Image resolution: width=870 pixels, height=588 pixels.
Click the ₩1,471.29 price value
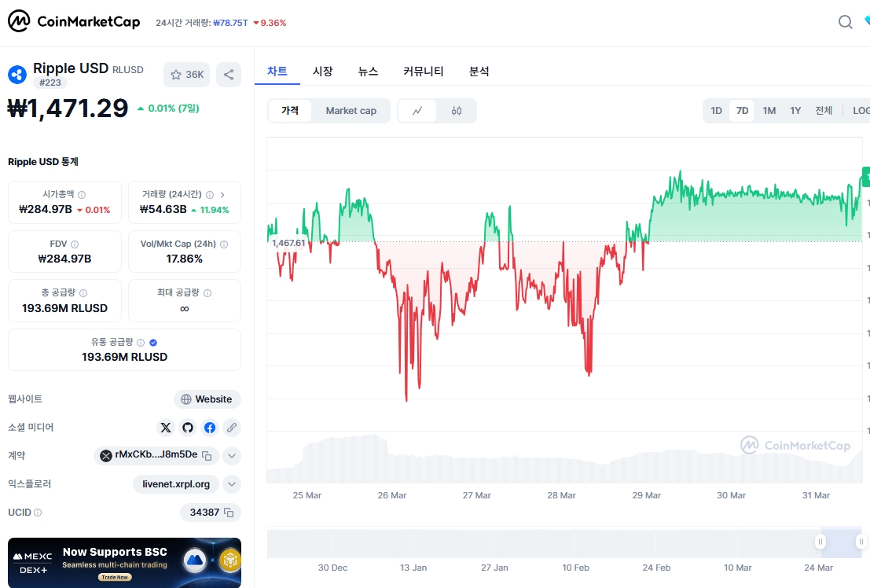tap(68, 108)
